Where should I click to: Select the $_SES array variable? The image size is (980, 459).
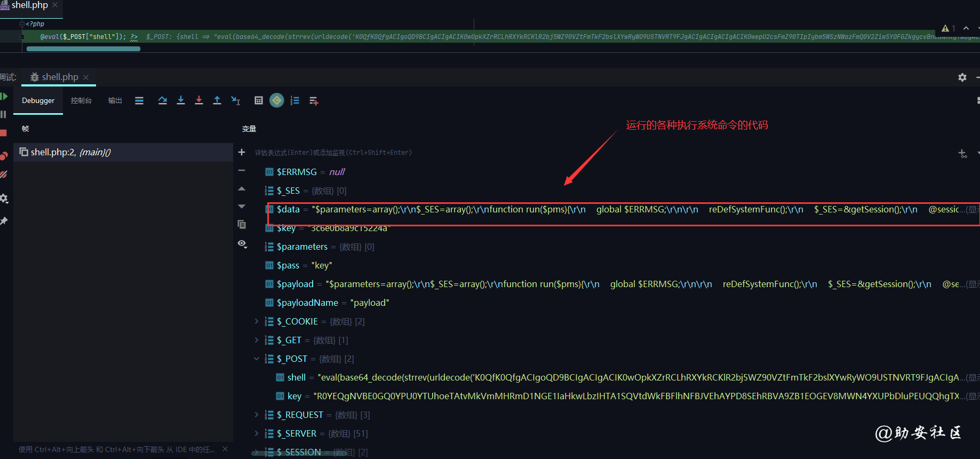coord(306,191)
